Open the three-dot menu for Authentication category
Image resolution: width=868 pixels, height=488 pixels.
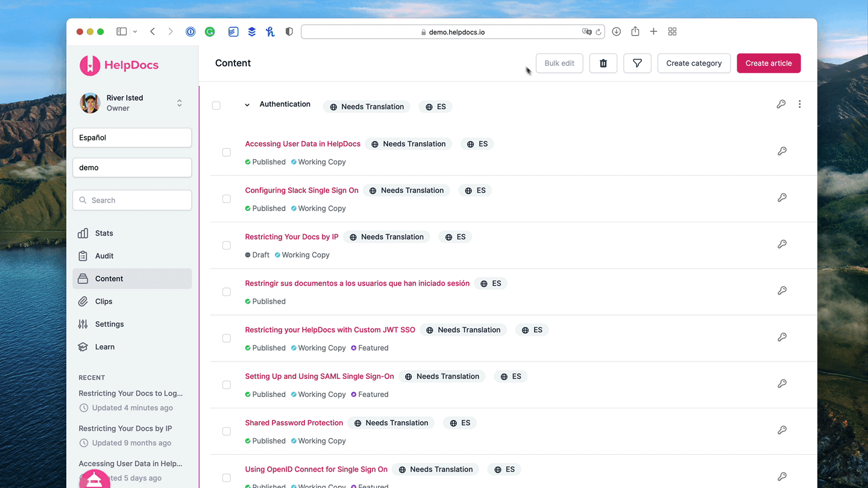point(800,104)
